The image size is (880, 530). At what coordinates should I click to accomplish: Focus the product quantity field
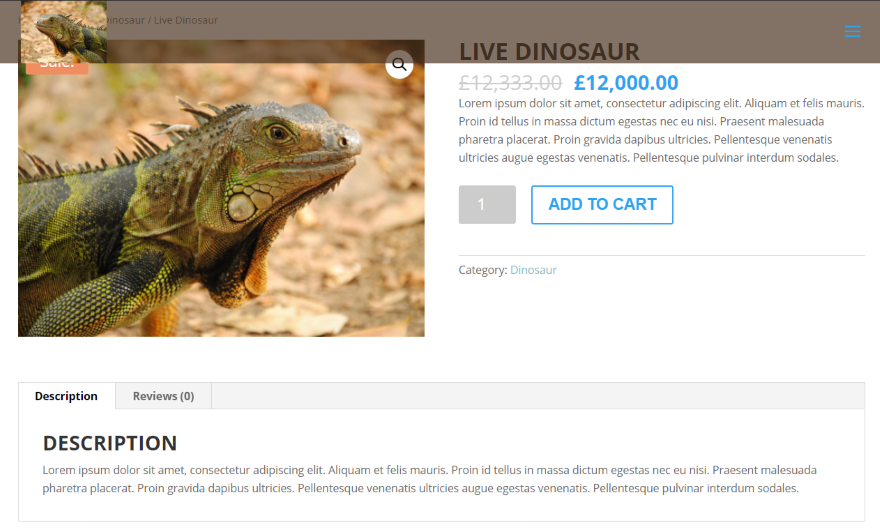(x=487, y=204)
